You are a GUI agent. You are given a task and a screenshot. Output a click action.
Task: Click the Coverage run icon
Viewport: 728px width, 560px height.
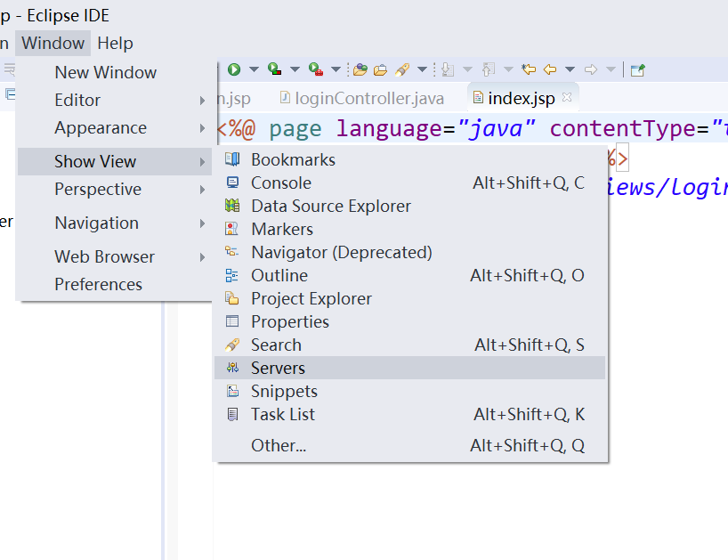[274, 69]
